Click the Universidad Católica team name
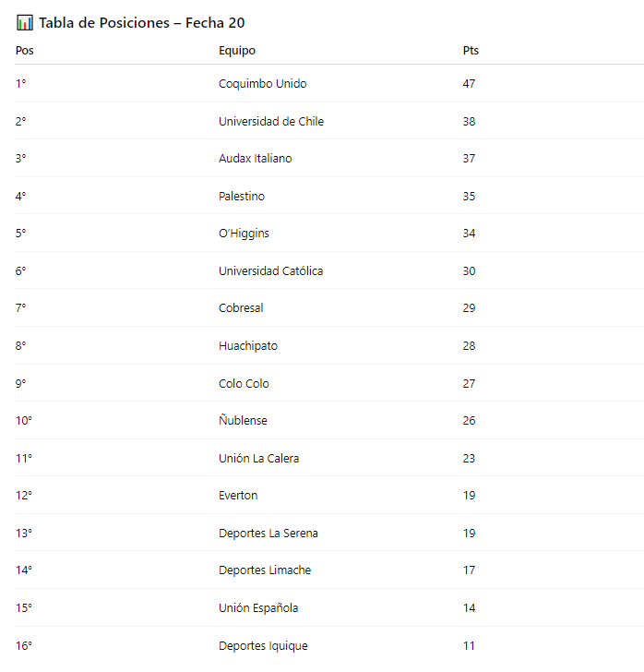 pos(271,271)
